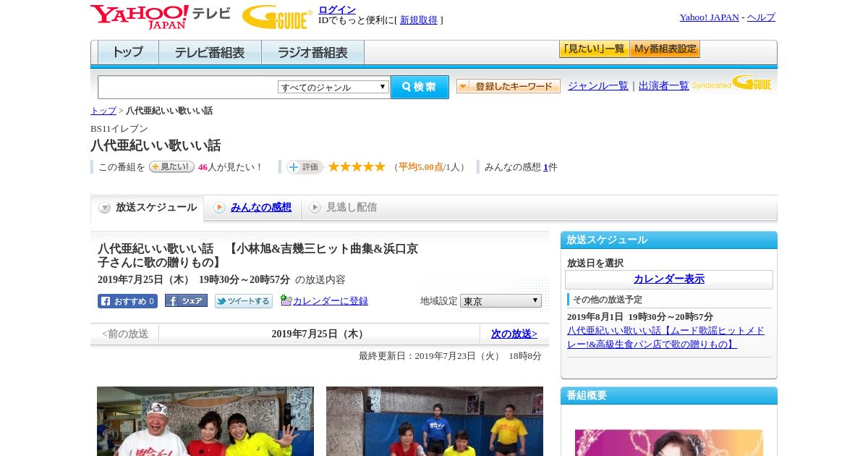Click the Facebook おすすめ button
Screen dimensions: 868x456
click(127, 301)
